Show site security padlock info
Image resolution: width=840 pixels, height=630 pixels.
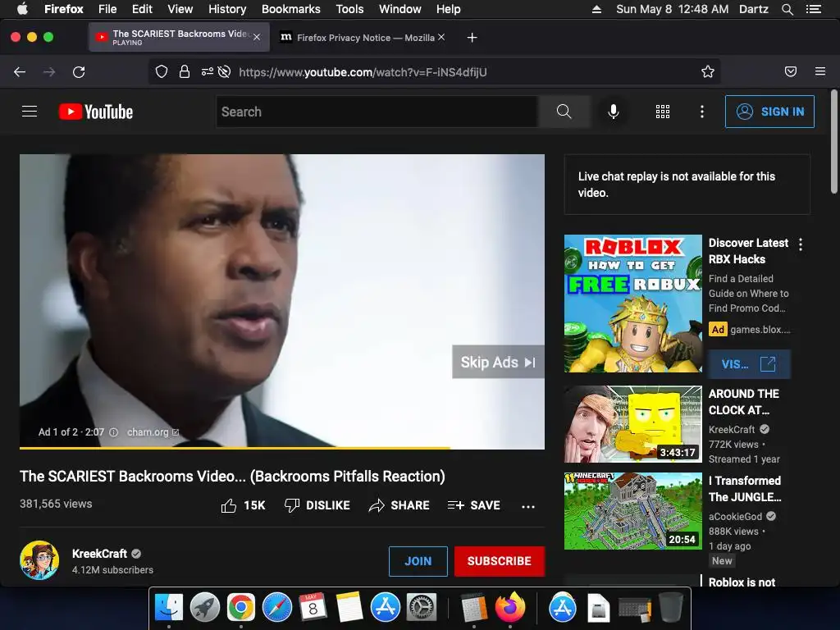(185, 72)
